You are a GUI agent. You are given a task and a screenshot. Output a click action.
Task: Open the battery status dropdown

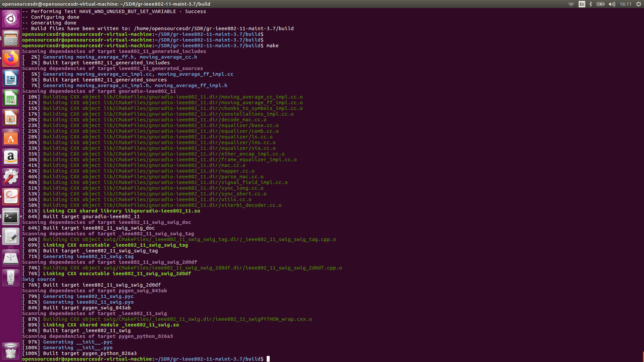tap(600, 4)
